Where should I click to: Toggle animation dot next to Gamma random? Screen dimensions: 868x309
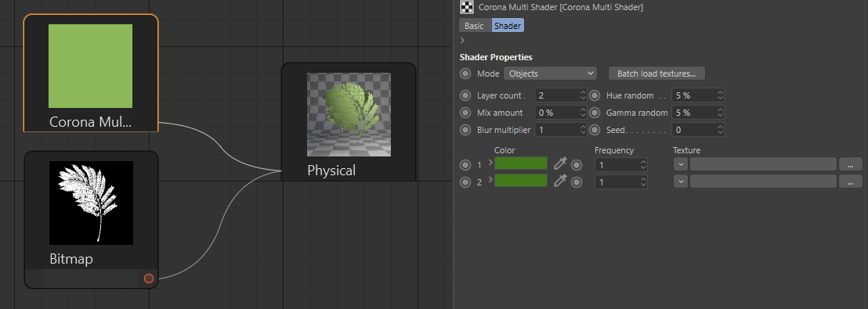coord(595,113)
